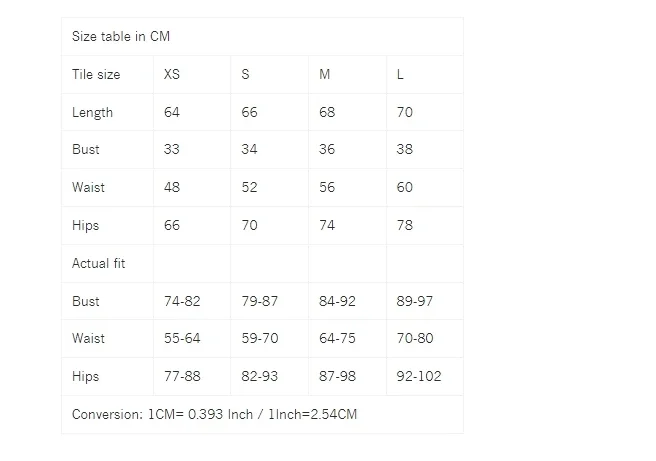Select the 'Tile size' row label
Screen dimensions: 656x461
click(x=96, y=74)
